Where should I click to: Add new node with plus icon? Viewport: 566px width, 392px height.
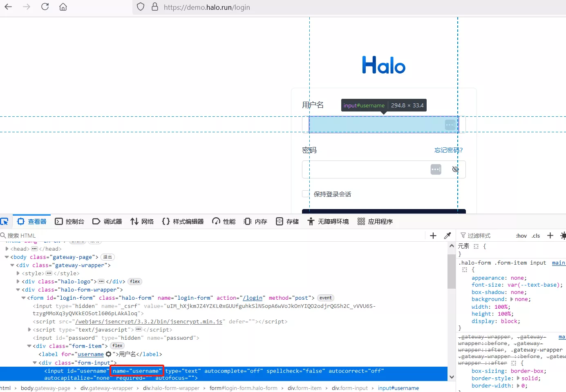tap(433, 236)
